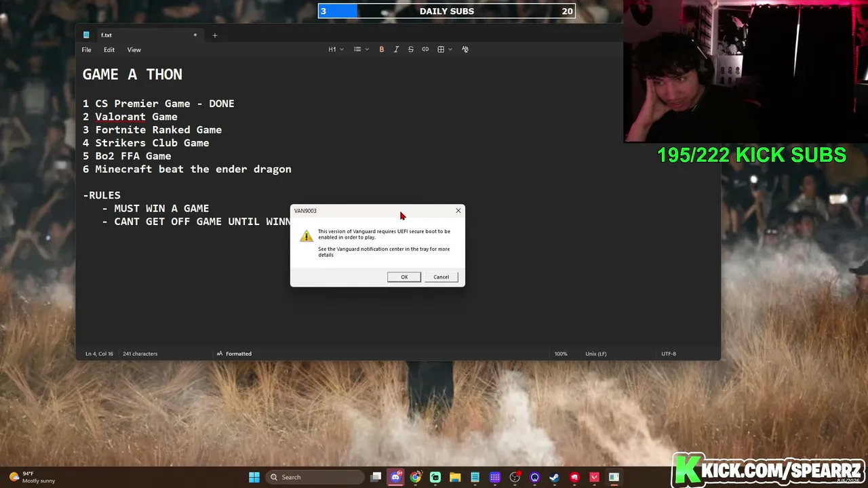This screenshot has height=488, width=868.
Task: Apply italic formatting in Notepad
Action: [396, 49]
